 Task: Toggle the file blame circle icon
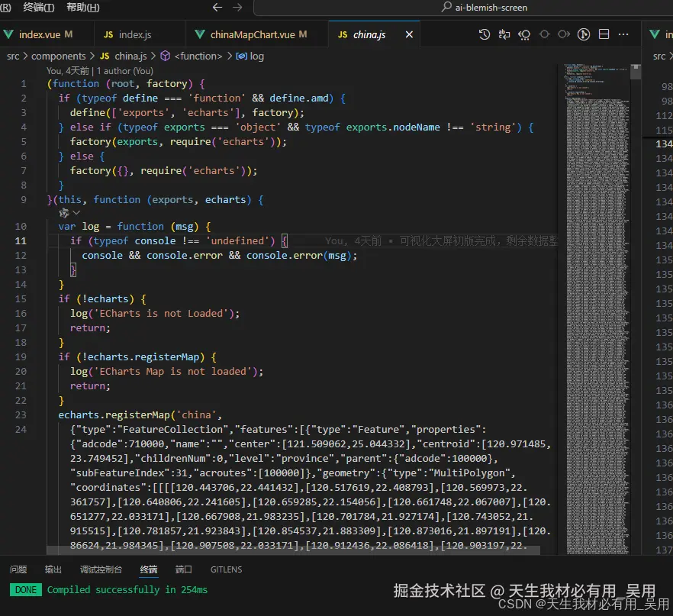584,34
